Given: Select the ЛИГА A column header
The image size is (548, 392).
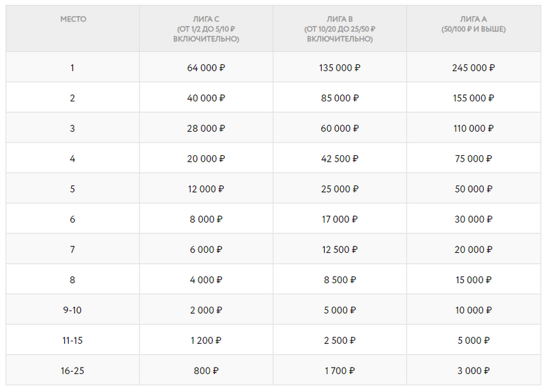Looking at the screenshot, I should click(x=474, y=28).
